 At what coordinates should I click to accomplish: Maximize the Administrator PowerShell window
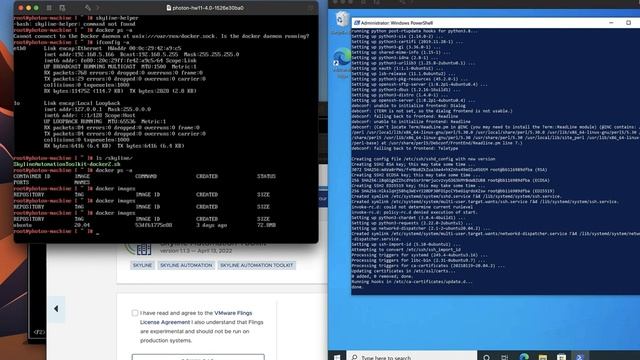point(628,23)
